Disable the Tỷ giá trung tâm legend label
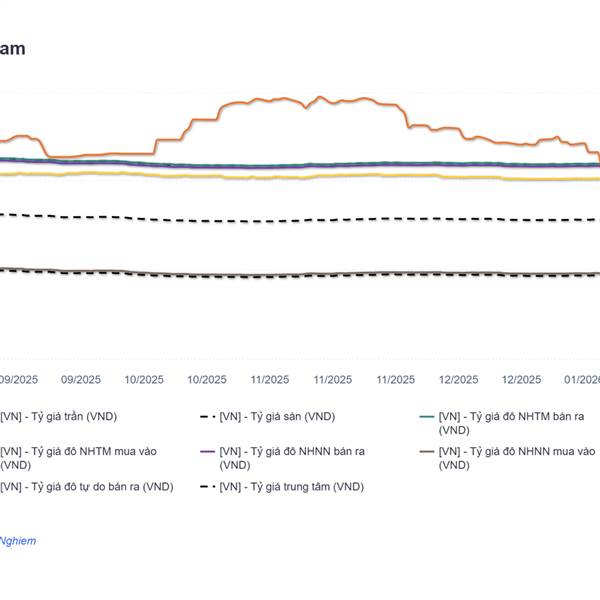This screenshot has height=600, width=600. click(291, 486)
